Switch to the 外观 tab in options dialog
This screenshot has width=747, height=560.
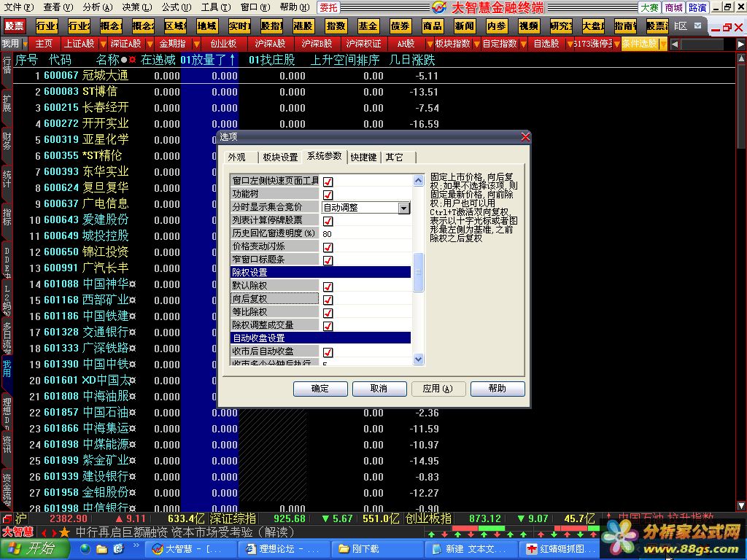(237, 157)
